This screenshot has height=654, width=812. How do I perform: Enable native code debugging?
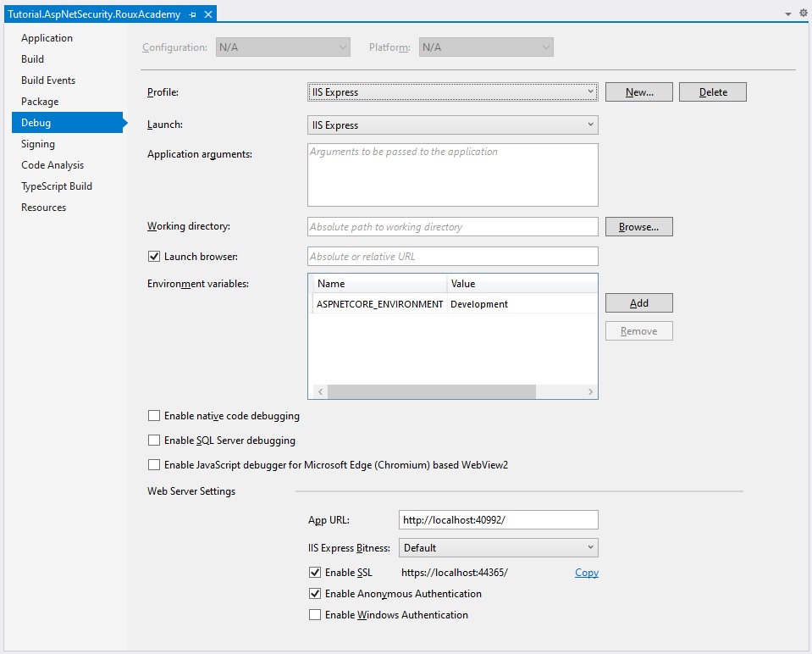(154, 415)
